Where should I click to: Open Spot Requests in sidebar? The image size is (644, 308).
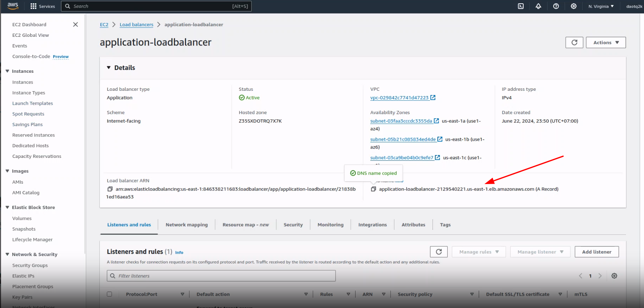[x=28, y=114]
